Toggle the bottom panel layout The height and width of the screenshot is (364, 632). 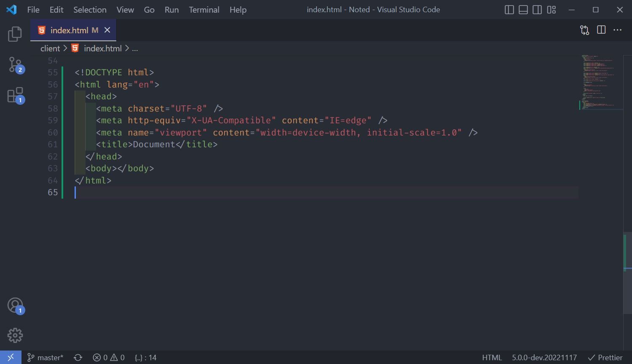coord(523,9)
